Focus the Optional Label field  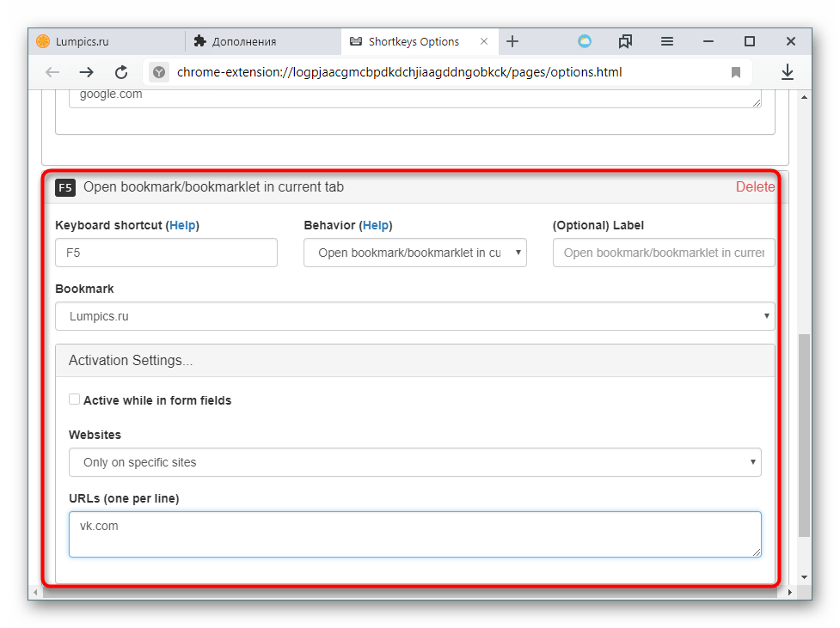[664, 253]
